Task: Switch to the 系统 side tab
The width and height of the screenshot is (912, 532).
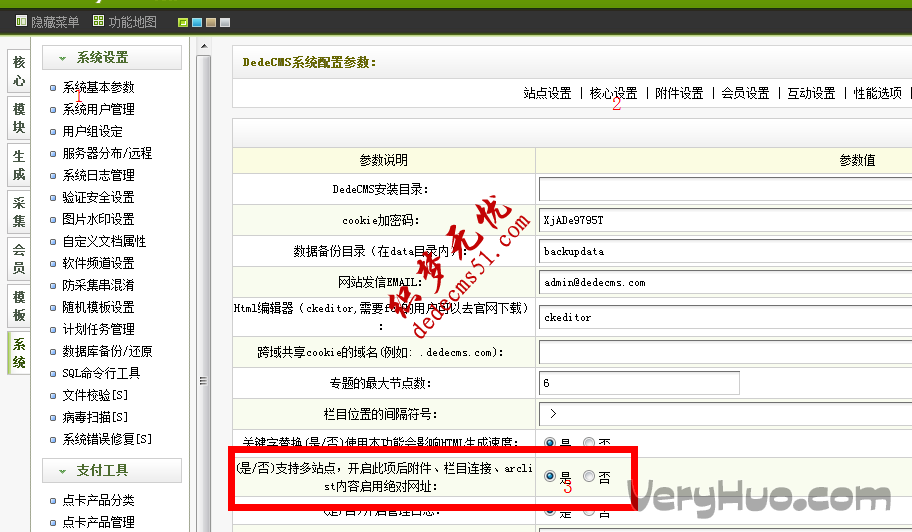Action: coord(19,353)
